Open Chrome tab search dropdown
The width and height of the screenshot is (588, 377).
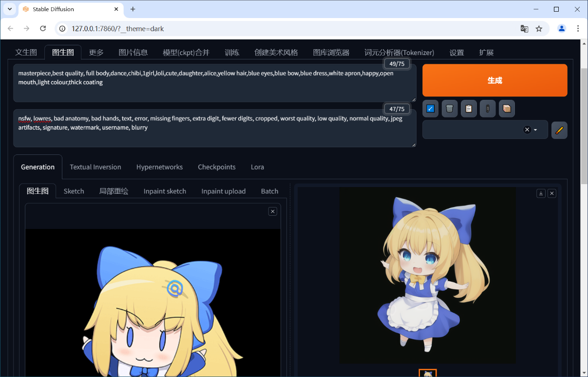(10, 9)
